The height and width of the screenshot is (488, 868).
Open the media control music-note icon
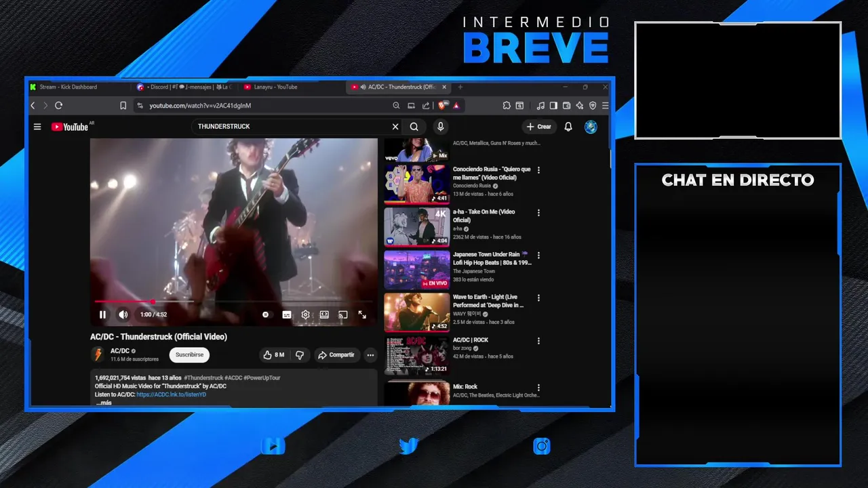[540, 106]
